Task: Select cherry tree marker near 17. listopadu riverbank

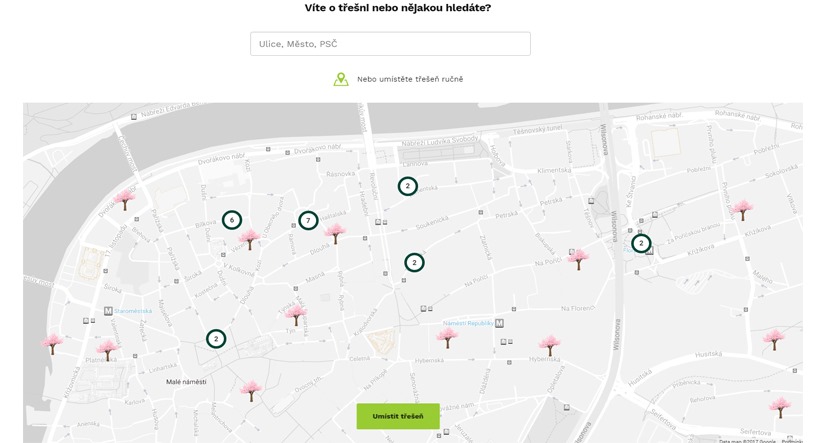Action: click(x=125, y=200)
